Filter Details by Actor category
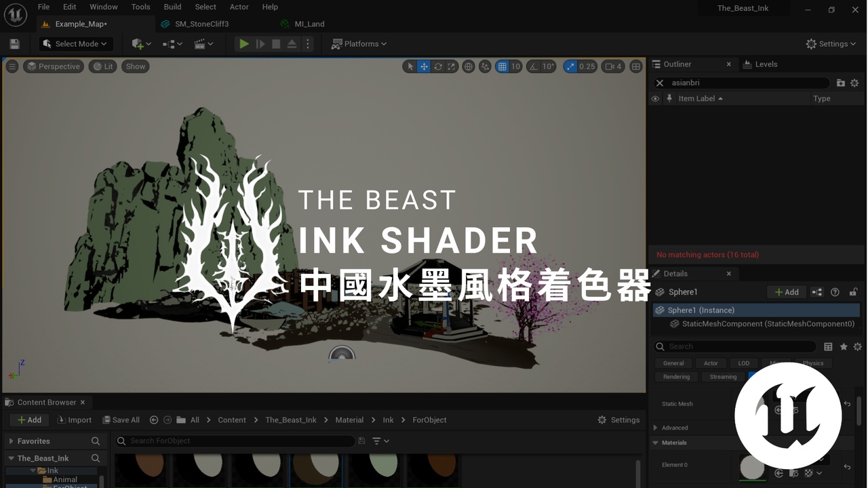 coord(711,363)
